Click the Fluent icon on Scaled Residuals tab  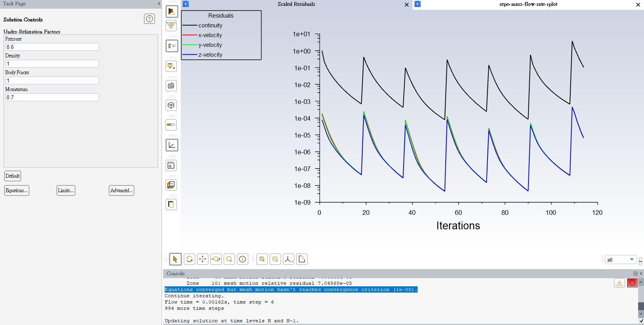coord(186,4)
